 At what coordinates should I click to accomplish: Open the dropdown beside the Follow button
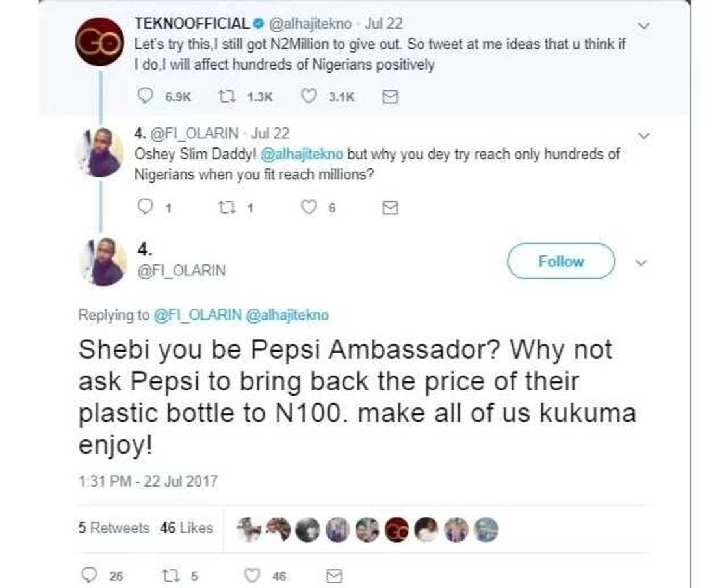(x=642, y=263)
